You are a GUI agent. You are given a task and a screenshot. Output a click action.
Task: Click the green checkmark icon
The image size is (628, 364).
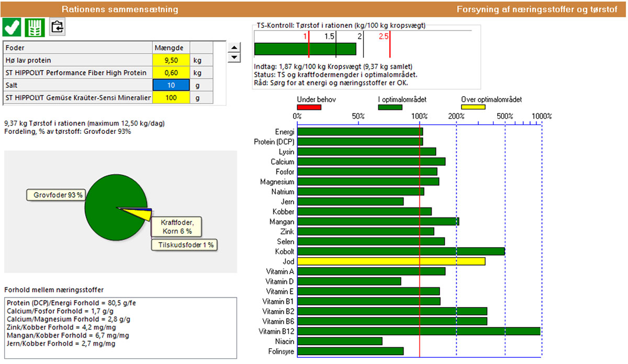click(x=12, y=27)
